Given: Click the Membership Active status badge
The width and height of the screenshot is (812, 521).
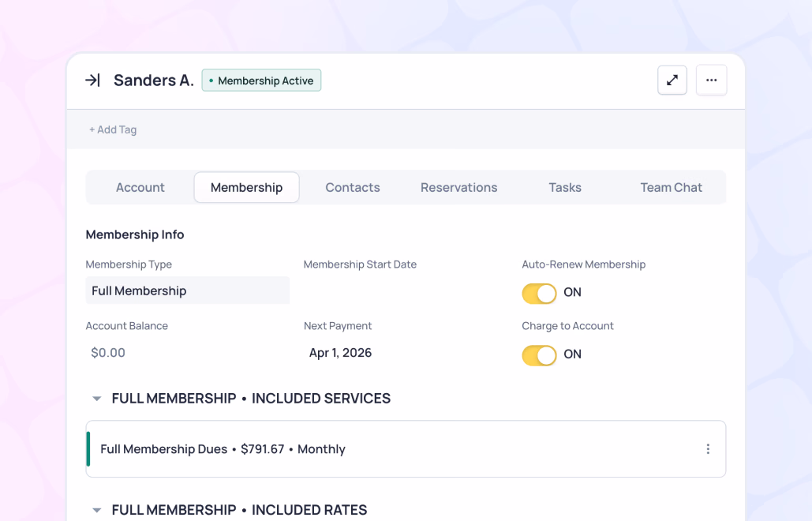Looking at the screenshot, I should [261, 81].
